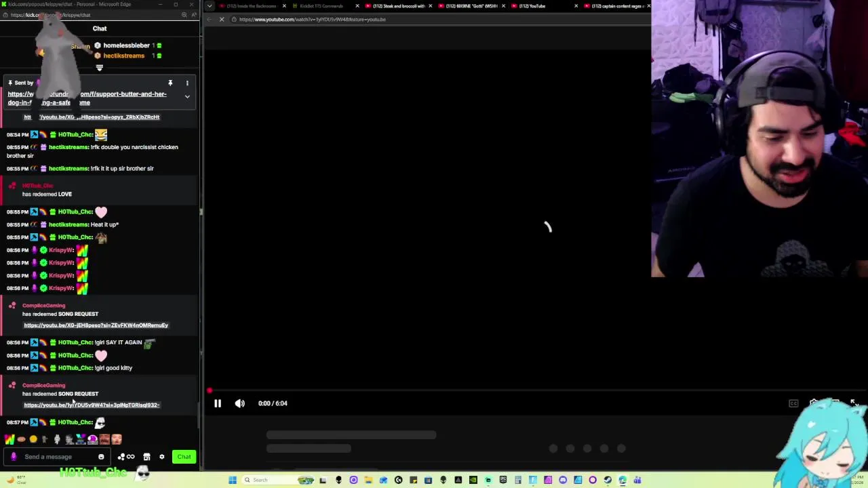This screenshot has width=868, height=488.
Task: Open the chat shop icon
Action: [x=146, y=457]
